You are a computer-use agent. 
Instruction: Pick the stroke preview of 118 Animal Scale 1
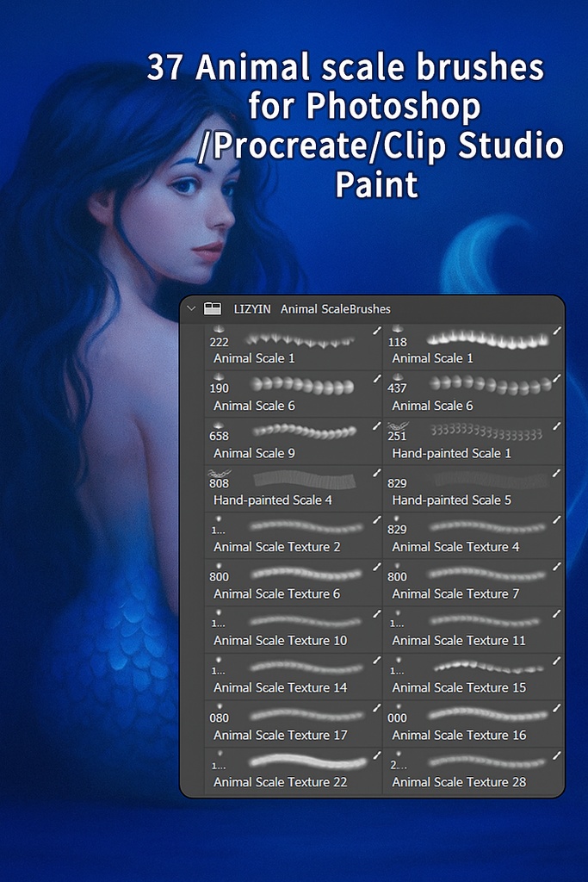click(487, 339)
